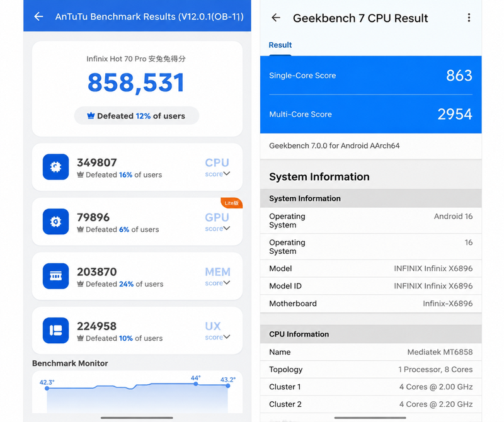Image resolution: width=504 pixels, height=422 pixels.
Task: Click the 43.2° point on Benchmark Monitor
Action: coord(228,385)
